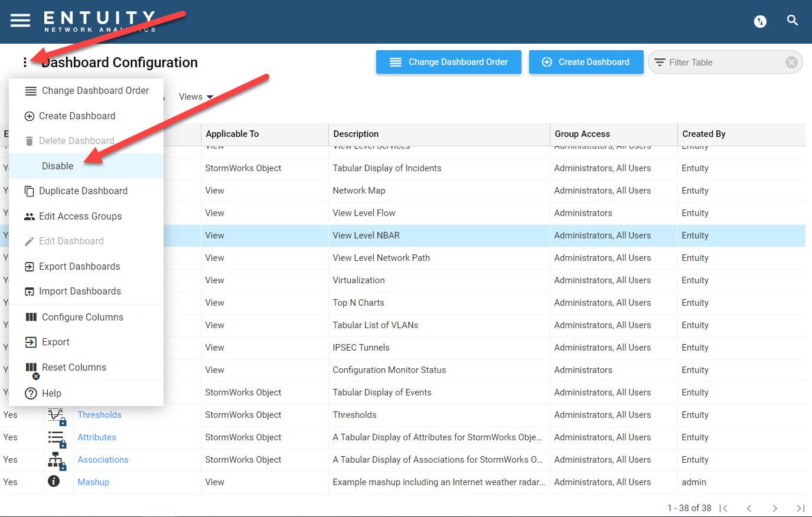Select Disable in the overflow menu
812x517 pixels.
click(x=86, y=166)
